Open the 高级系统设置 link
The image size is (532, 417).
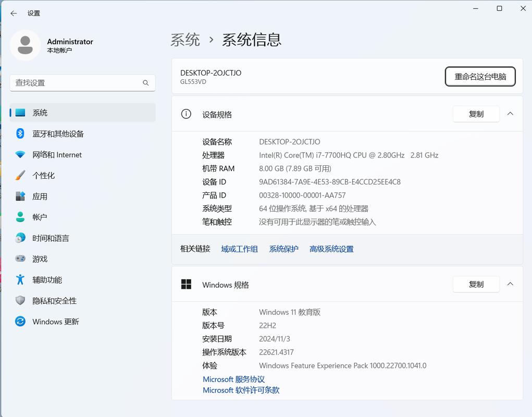[332, 249]
